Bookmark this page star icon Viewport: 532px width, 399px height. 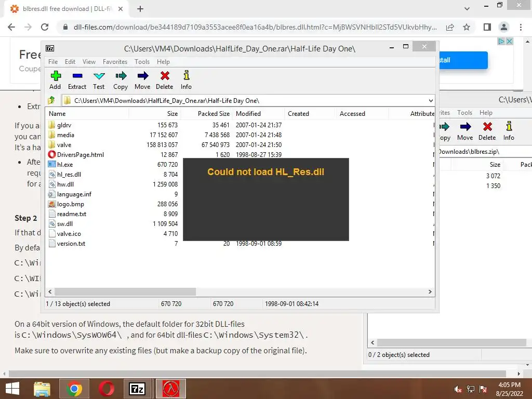[467, 27]
